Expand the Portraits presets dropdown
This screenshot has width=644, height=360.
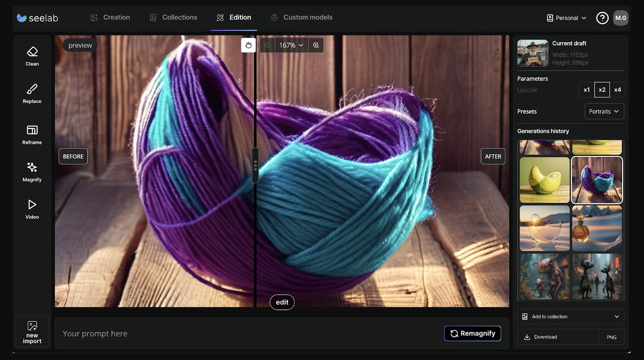tap(604, 112)
